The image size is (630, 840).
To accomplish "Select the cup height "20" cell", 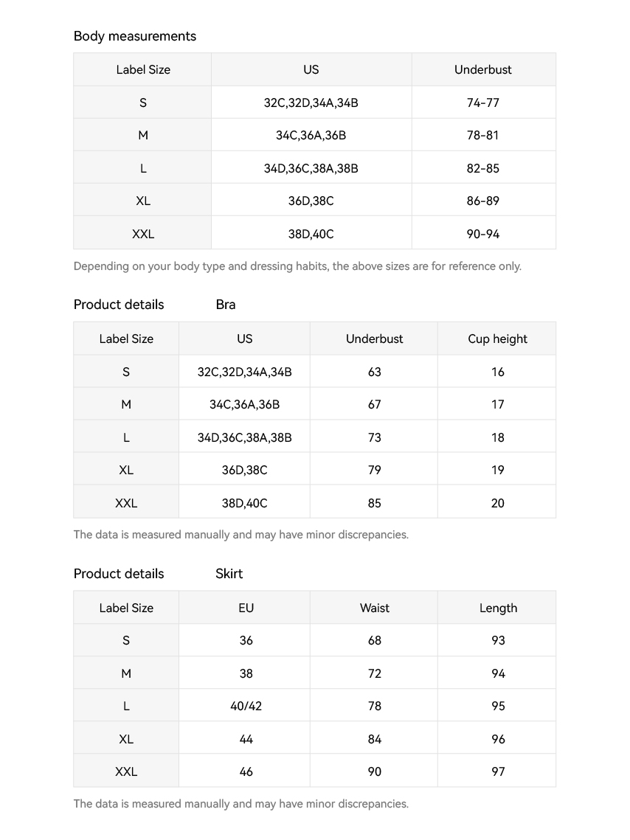I will tap(497, 503).
